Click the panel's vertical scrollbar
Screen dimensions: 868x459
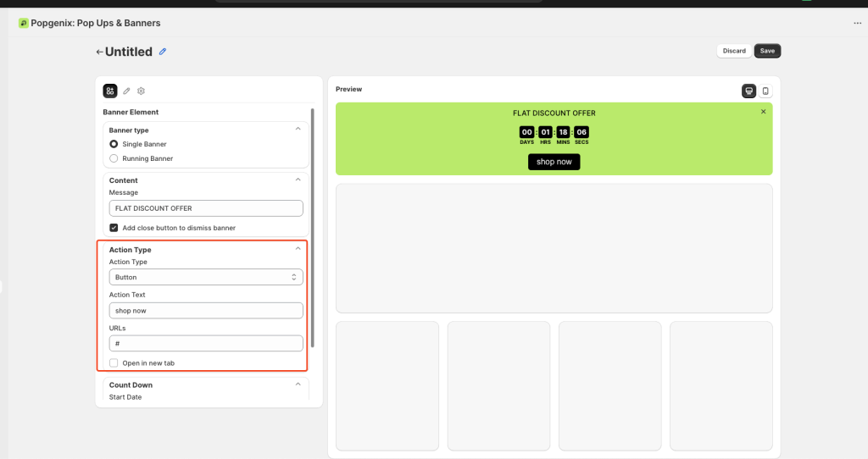tap(313, 228)
